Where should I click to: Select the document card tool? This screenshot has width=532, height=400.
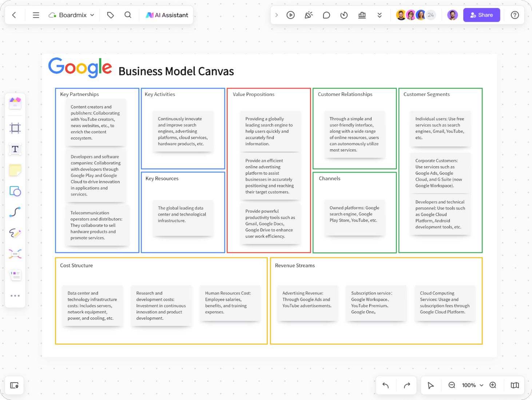click(15, 275)
